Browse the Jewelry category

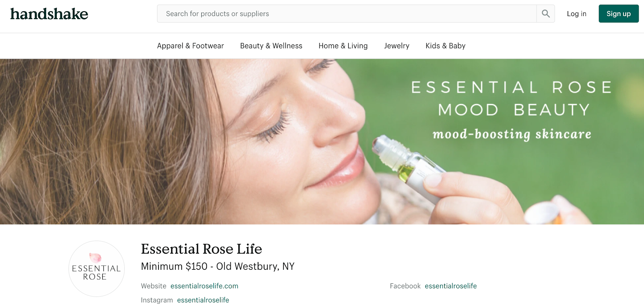[396, 46]
